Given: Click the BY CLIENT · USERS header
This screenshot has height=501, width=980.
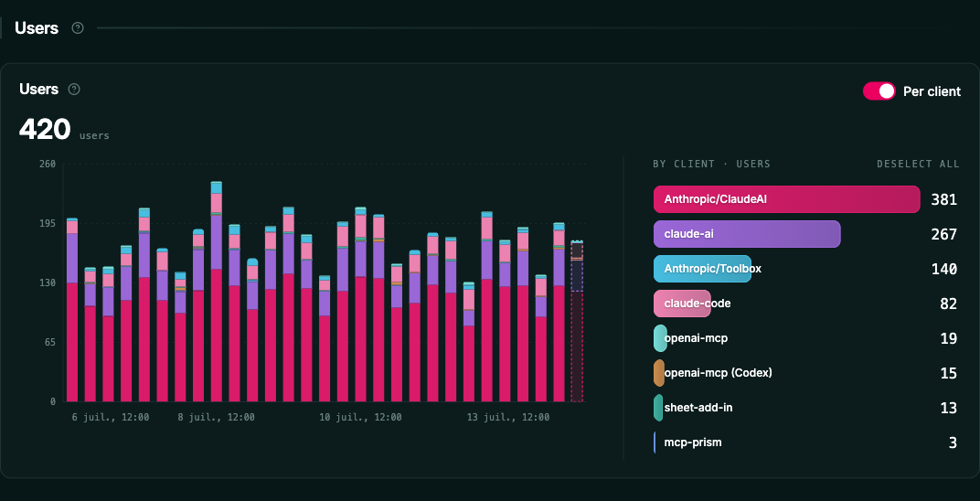Looking at the screenshot, I should pyautogui.click(x=712, y=164).
